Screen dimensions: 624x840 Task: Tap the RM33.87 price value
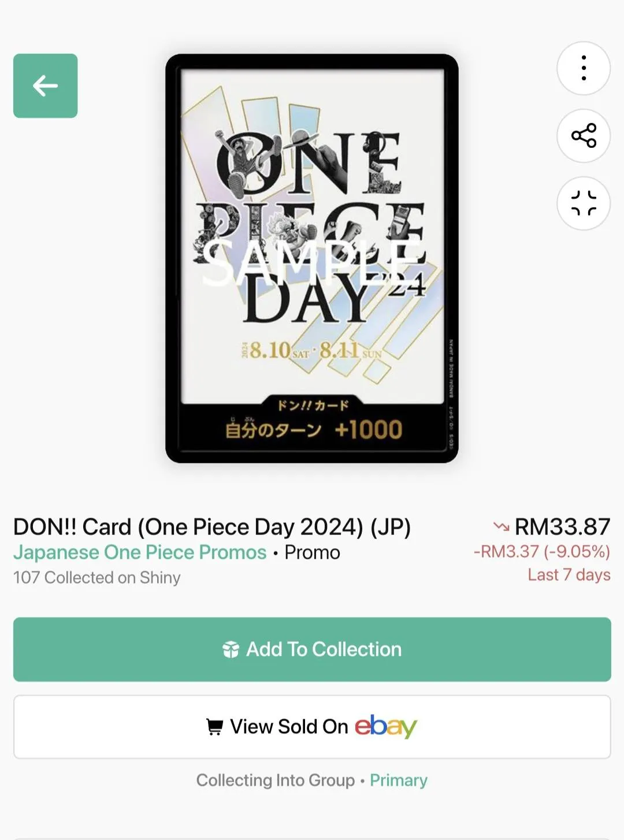coord(562,527)
